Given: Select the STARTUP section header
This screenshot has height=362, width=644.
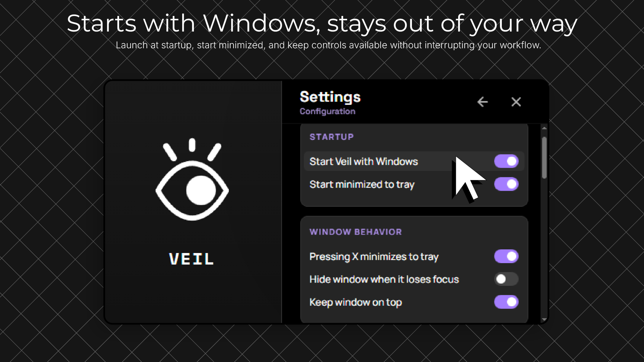Looking at the screenshot, I should pyautogui.click(x=331, y=137).
